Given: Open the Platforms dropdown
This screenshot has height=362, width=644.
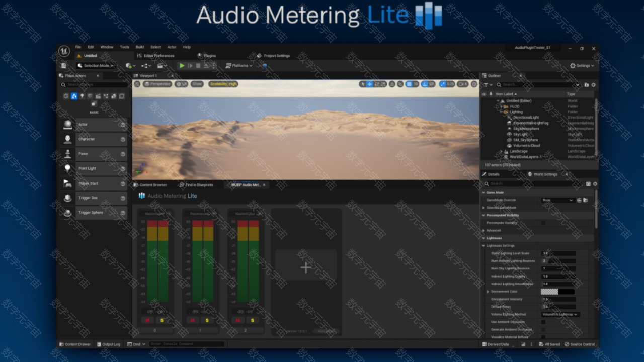Looking at the screenshot, I should pyautogui.click(x=239, y=66).
